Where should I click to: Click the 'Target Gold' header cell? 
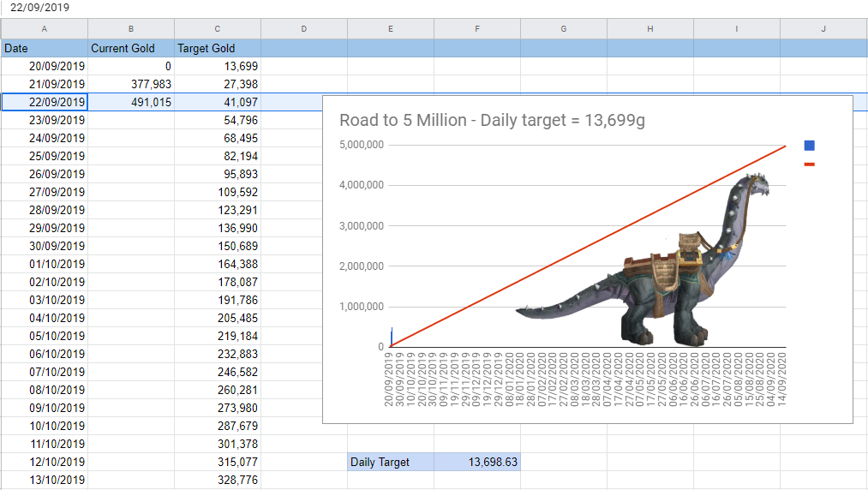coord(217,48)
